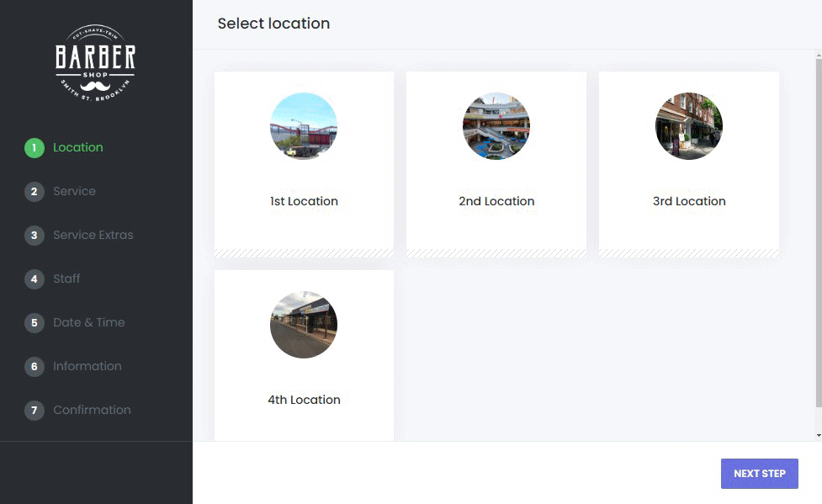Click the step 4 number badge
The image size is (822, 504).
[x=34, y=279]
